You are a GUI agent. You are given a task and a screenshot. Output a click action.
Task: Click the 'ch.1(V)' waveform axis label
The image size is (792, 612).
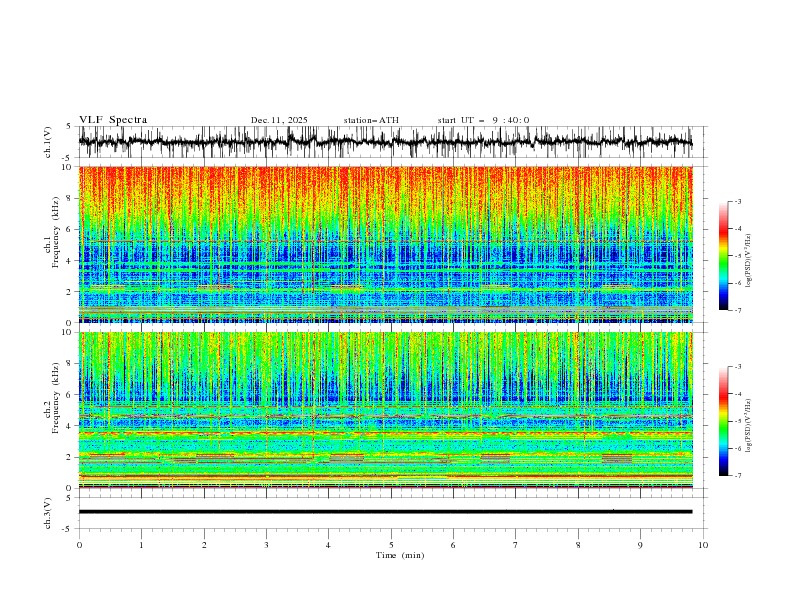pyautogui.click(x=48, y=142)
